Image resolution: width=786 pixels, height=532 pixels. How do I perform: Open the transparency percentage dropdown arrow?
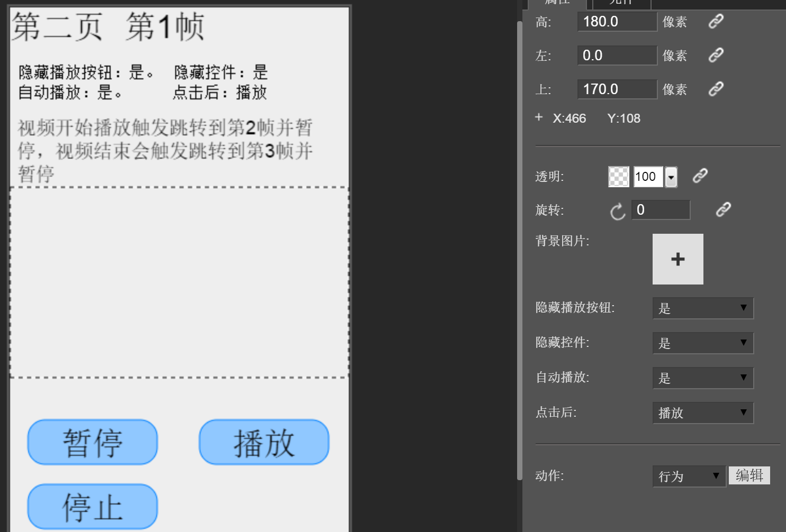[671, 177]
